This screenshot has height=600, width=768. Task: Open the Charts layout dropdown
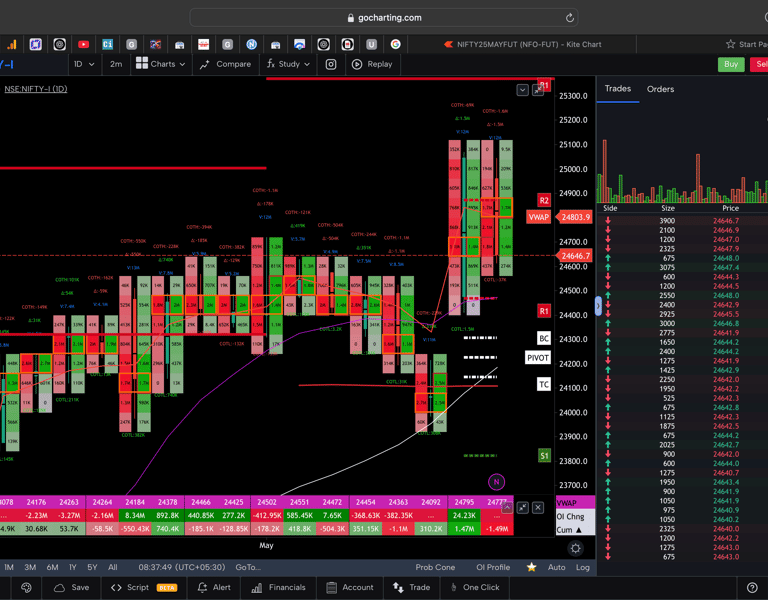point(161,64)
